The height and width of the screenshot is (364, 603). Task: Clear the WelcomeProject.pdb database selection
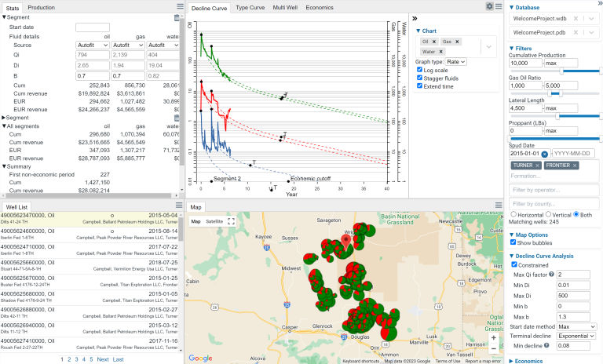click(576, 33)
